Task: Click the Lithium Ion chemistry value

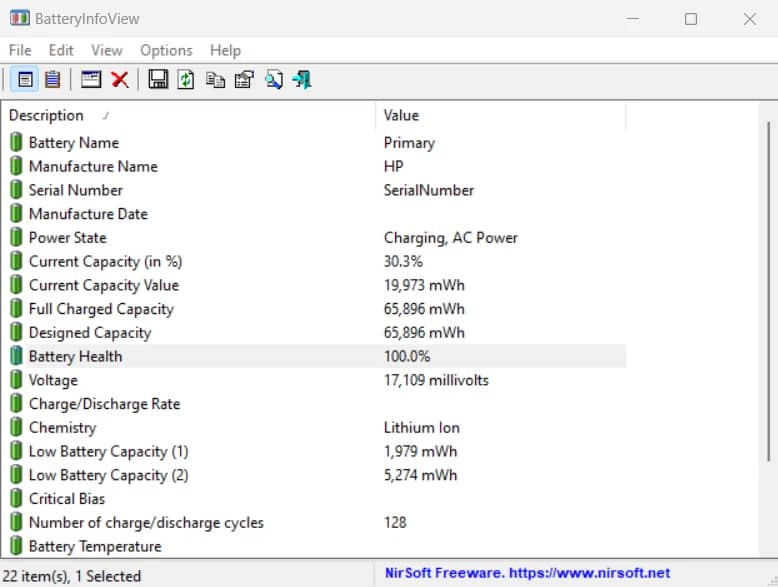Action: pyautogui.click(x=422, y=428)
